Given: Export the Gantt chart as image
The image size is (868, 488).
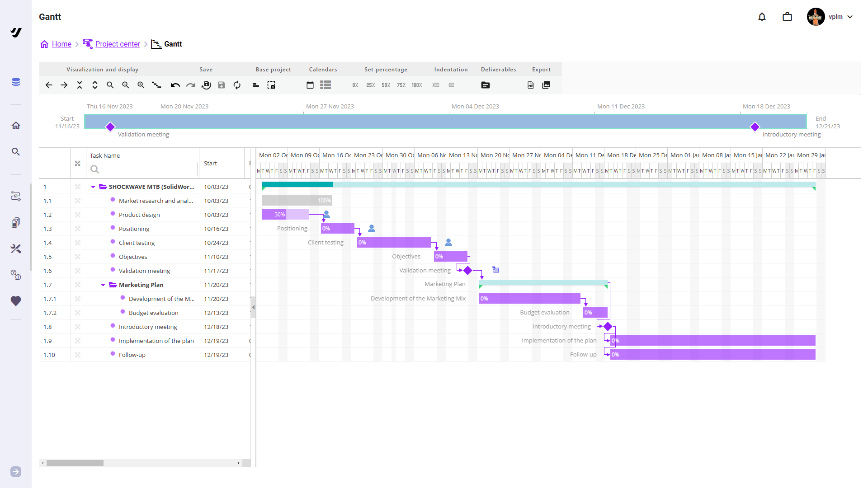Looking at the screenshot, I should (546, 85).
